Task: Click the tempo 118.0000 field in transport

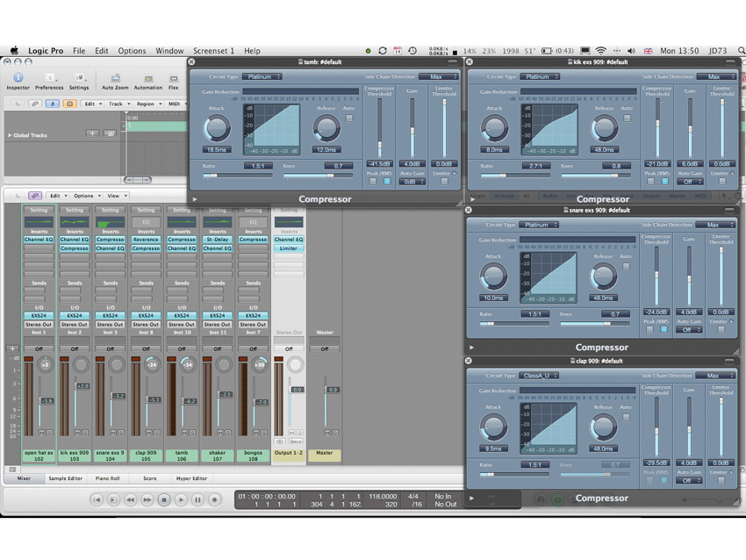Action: click(x=383, y=496)
